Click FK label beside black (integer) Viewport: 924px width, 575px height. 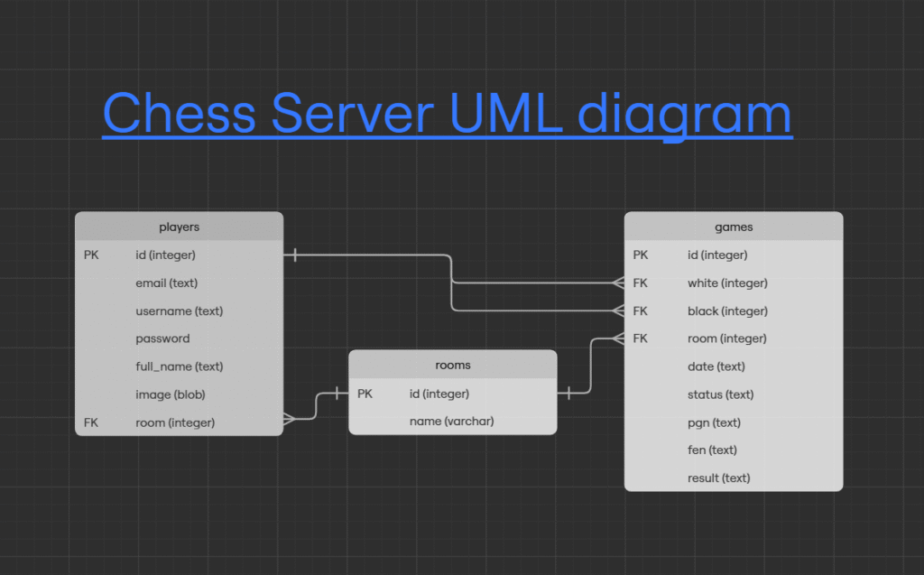[x=640, y=311]
